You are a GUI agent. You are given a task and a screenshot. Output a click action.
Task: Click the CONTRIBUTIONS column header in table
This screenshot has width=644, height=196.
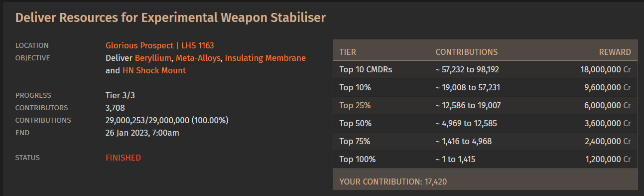[467, 52]
